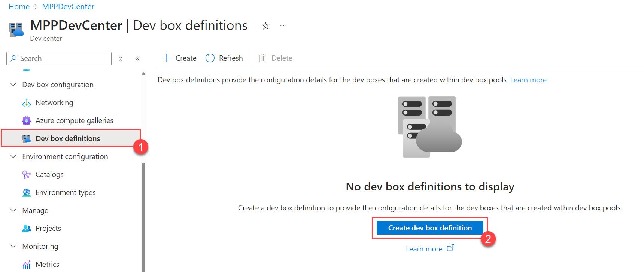Image resolution: width=644 pixels, height=272 pixels.
Task: Click the Delete toolbar command
Action: 275,58
